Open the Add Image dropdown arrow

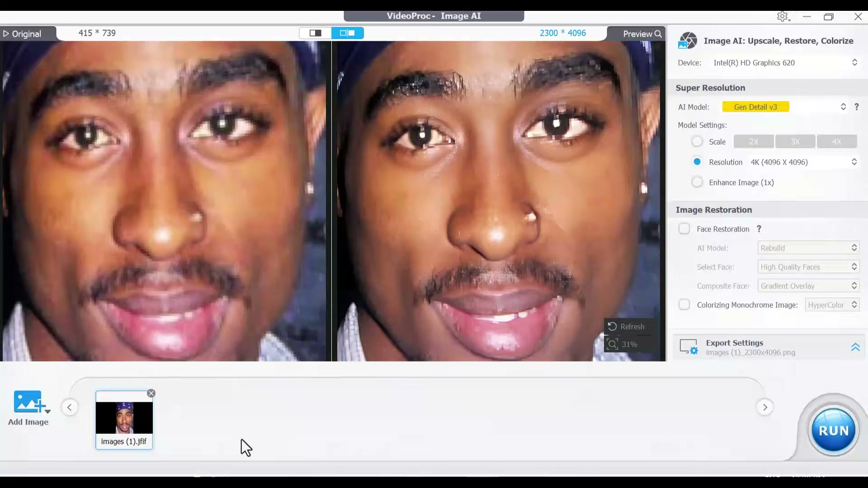[47, 411]
